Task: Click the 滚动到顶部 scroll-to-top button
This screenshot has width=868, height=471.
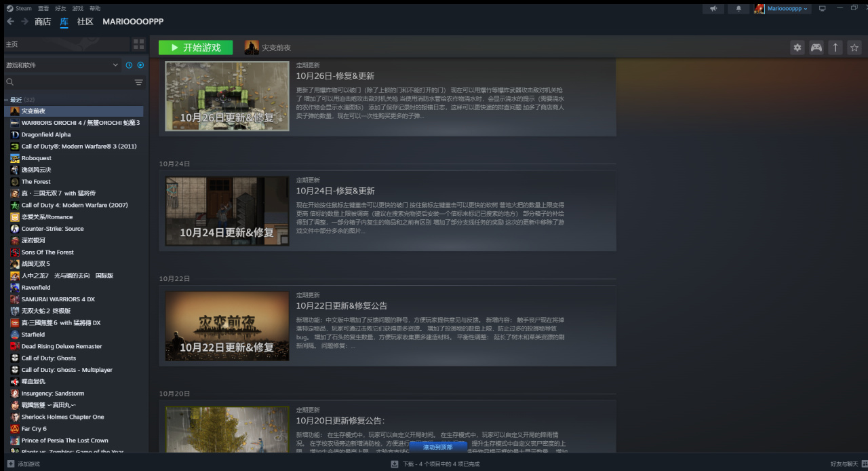Action: (x=438, y=447)
